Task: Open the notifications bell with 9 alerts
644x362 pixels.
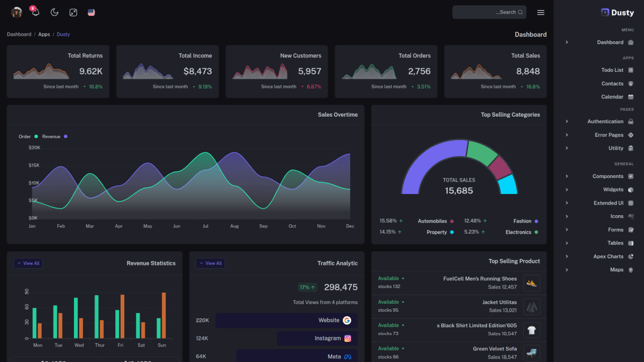Action: (x=35, y=12)
